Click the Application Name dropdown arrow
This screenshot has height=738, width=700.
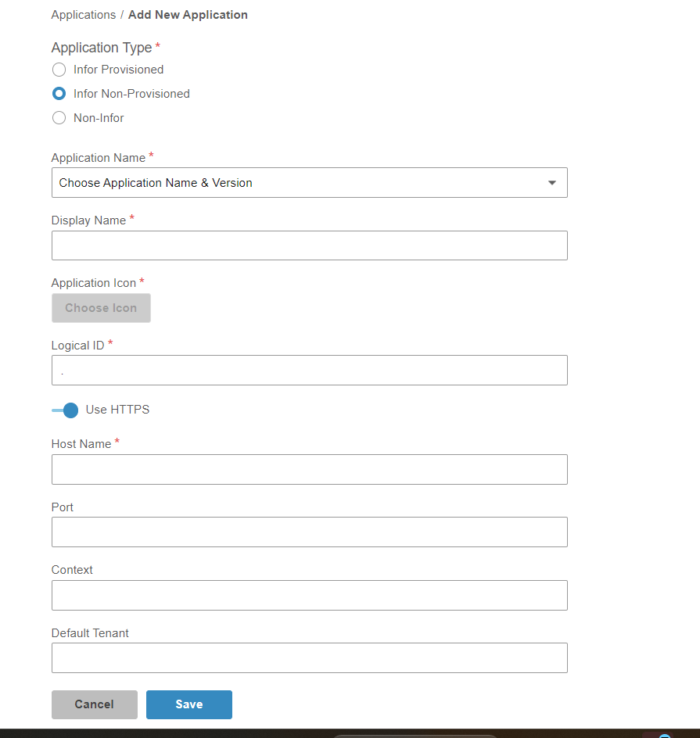pos(551,183)
